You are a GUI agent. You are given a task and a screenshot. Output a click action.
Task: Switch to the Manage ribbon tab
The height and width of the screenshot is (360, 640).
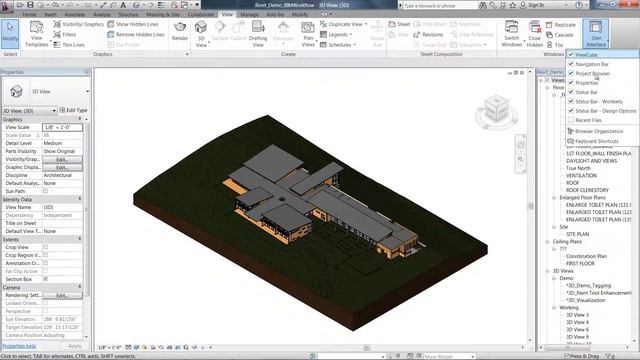(249, 14)
